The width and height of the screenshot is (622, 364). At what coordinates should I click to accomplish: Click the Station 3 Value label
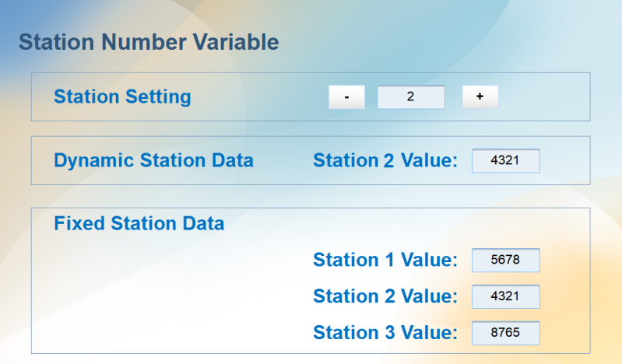pos(385,333)
